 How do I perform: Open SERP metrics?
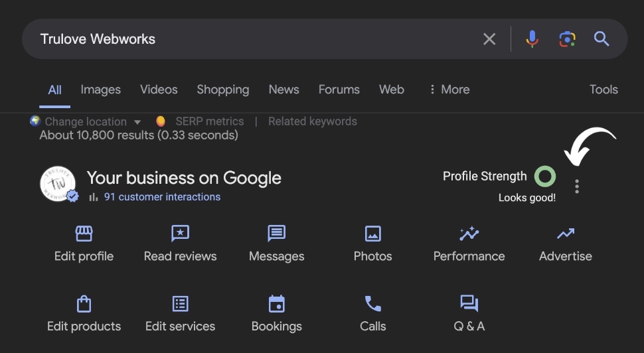tap(209, 121)
